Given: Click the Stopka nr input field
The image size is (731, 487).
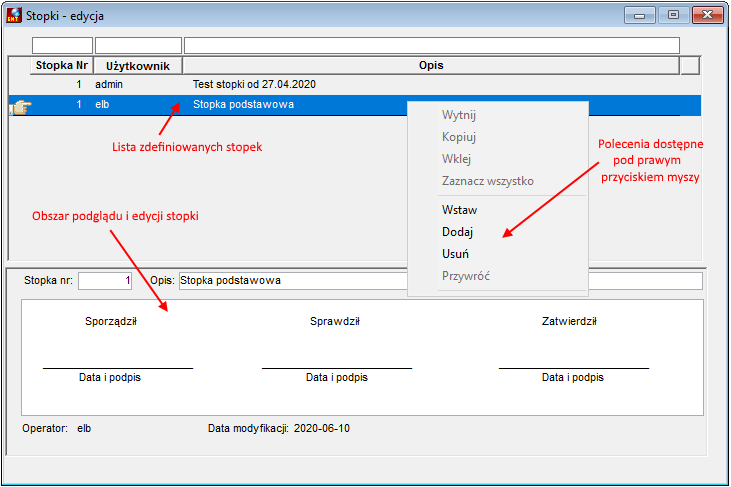Looking at the screenshot, I should click(x=105, y=281).
